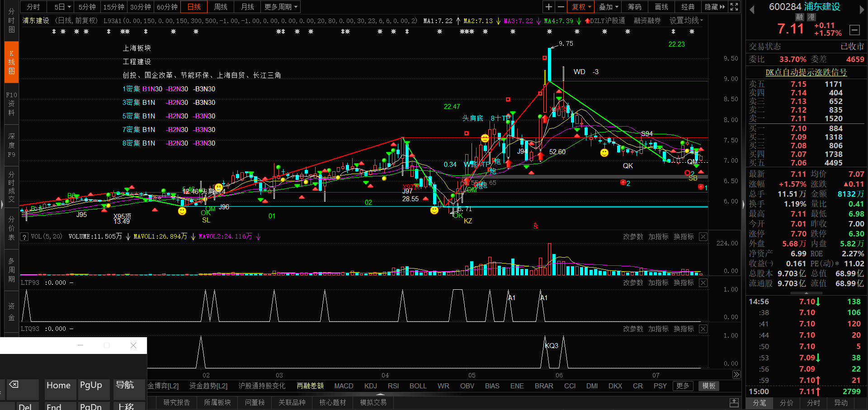
Task: Close the VOL indicator pane
Action: pyautogui.click(x=703, y=237)
